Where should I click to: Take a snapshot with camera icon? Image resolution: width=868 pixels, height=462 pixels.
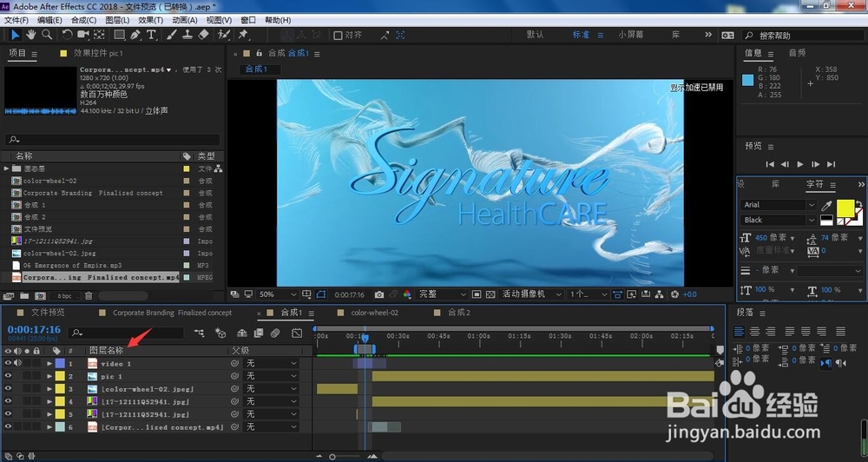379,294
